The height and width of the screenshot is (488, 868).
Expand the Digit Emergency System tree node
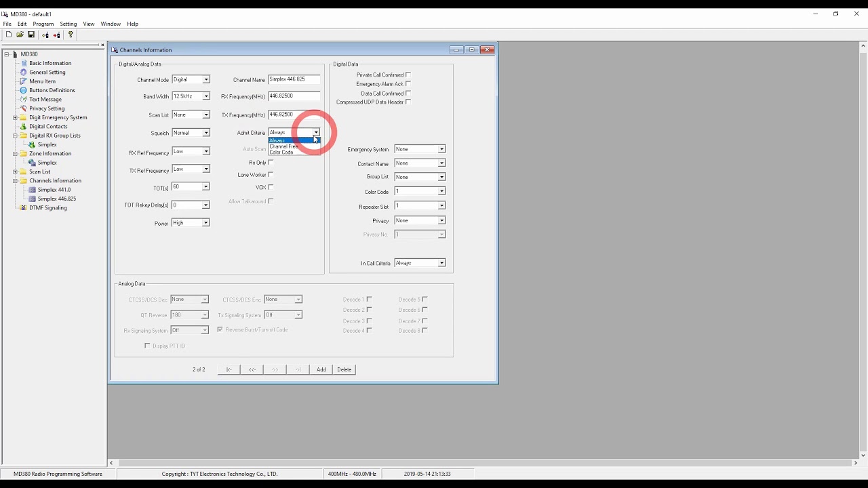(x=15, y=117)
